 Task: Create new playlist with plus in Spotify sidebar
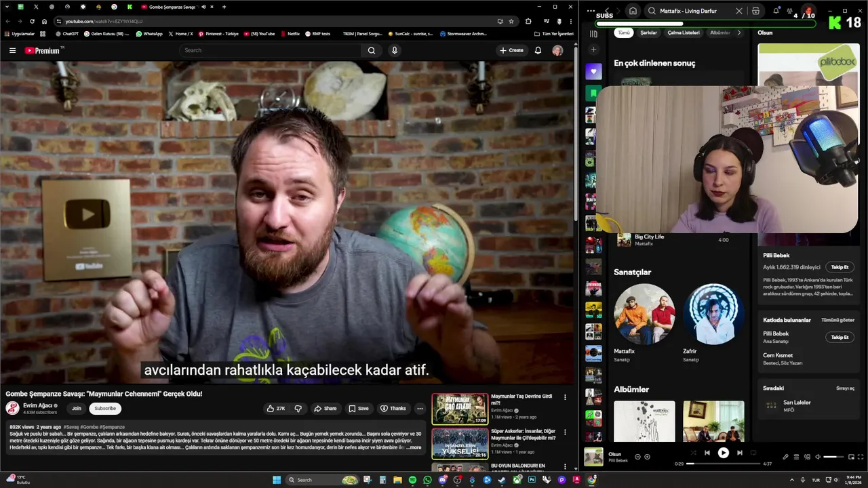point(593,49)
